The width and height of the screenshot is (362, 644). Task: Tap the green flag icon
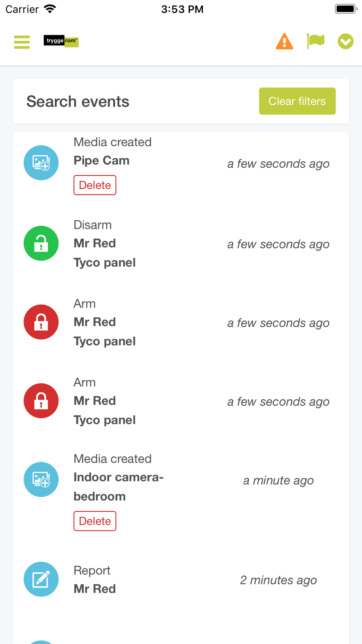(x=315, y=41)
